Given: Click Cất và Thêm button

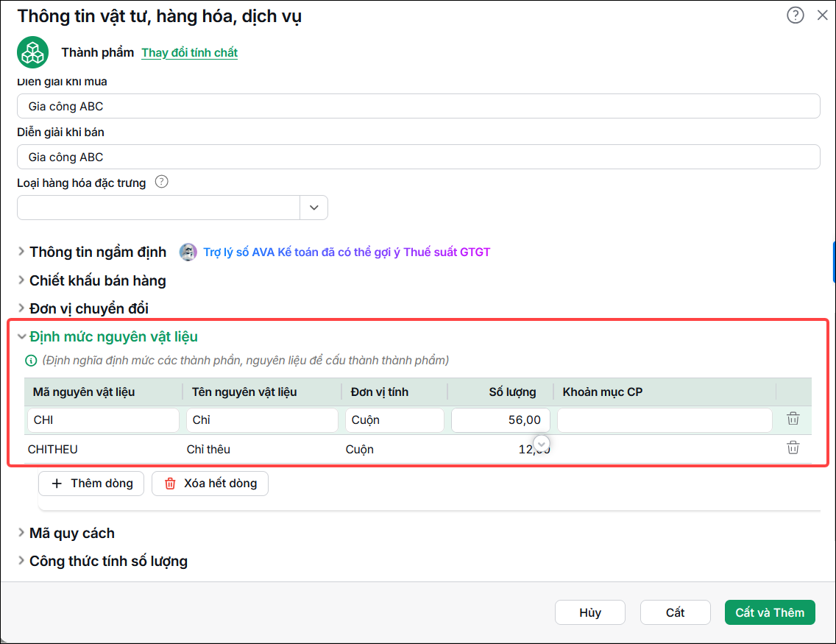Looking at the screenshot, I should click(769, 612).
